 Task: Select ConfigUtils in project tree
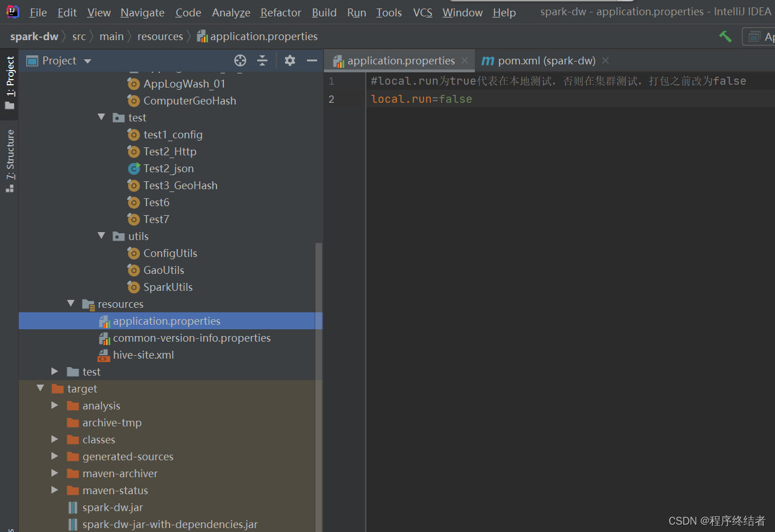pos(170,253)
